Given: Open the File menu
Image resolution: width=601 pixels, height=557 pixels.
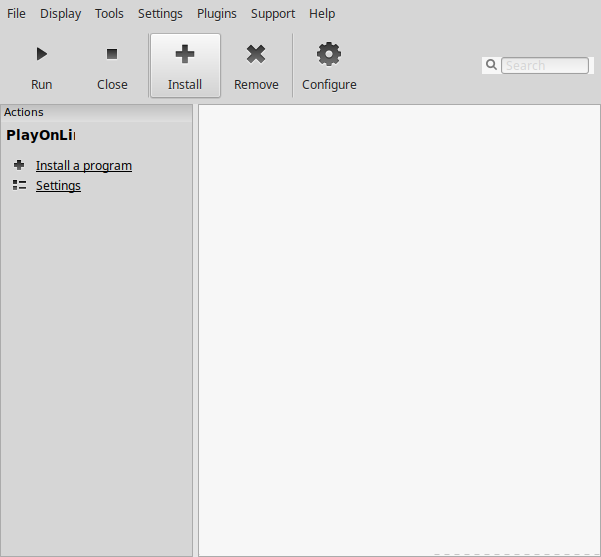Looking at the screenshot, I should [16, 13].
